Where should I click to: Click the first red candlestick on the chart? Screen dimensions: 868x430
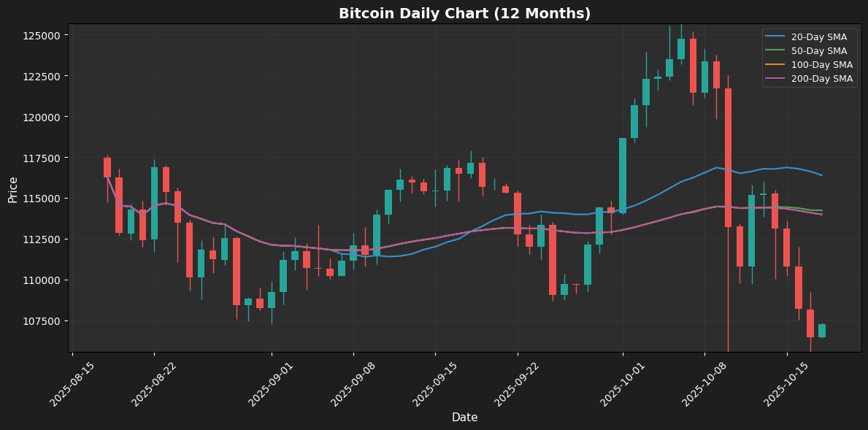pyautogui.click(x=107, y=167)
